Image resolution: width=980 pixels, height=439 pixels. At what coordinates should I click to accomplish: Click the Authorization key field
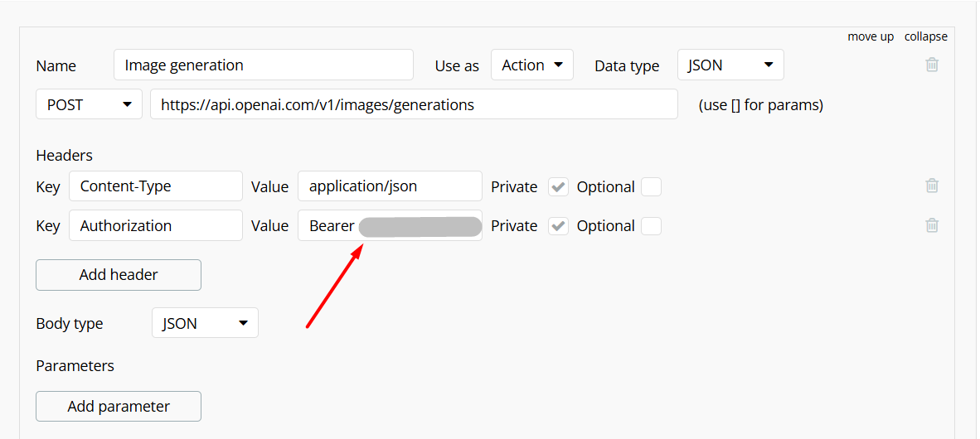[156, 225]
